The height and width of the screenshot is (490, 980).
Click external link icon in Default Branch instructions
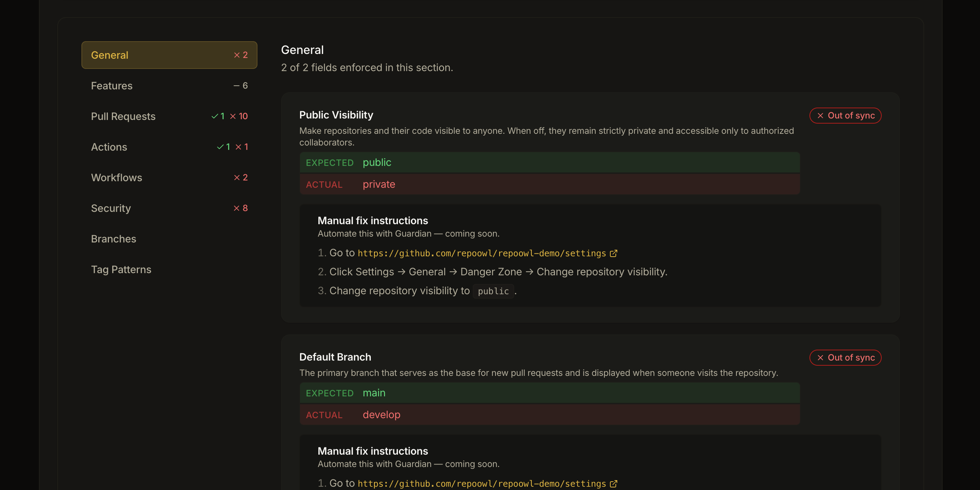(614, 483)
